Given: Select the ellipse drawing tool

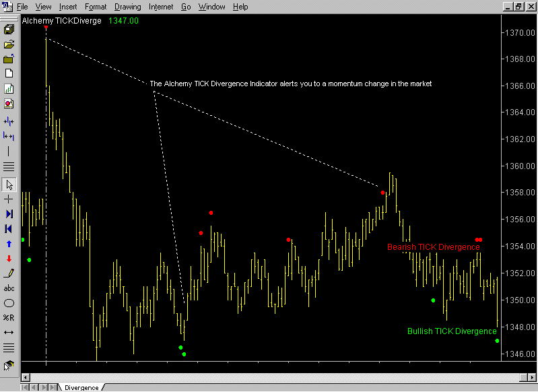Looking at the screenshot, I should coord(9,303).
